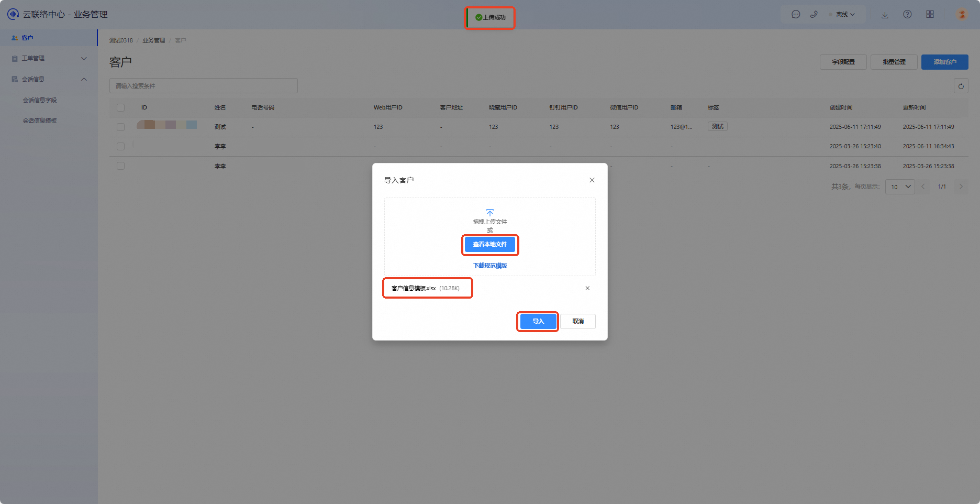Click the blurred ID in the 测试 row

pyautogui.click(x=166, y=125)
